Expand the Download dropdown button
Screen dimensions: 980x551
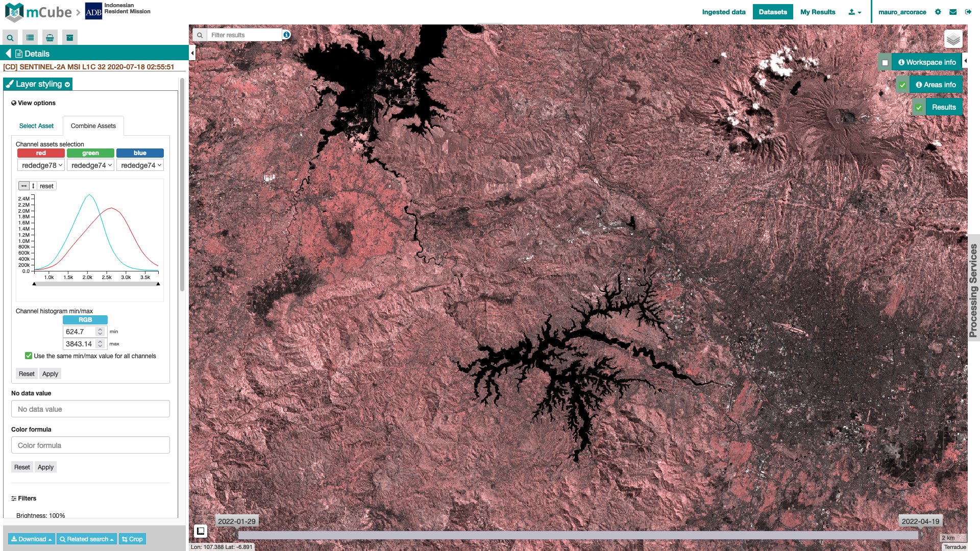pyautogui.click(x=31, y=539)
